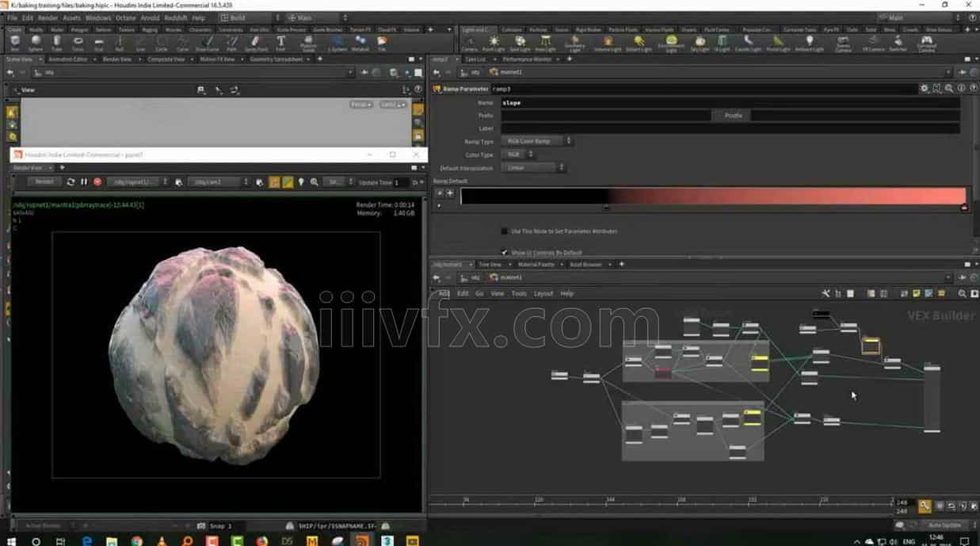Select the yellow-highlighted node in upper network box
This screenshot has width=980, height=546.
(x=760, y=364)
